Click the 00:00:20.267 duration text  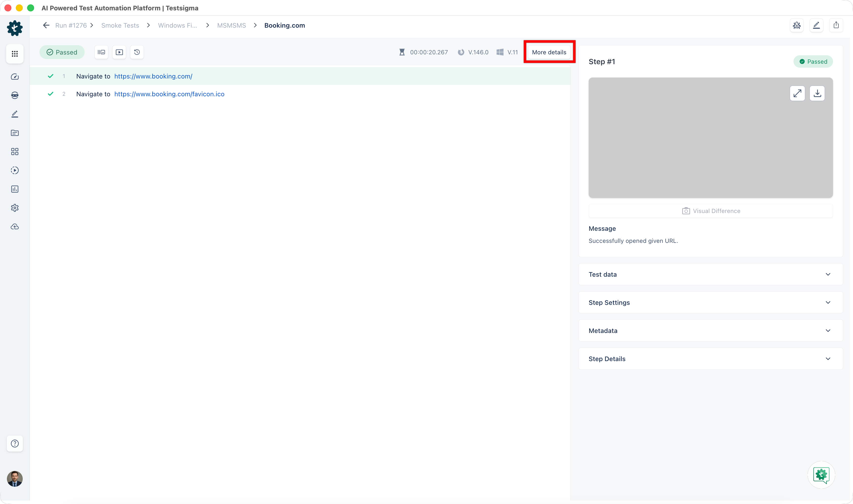(429, 52)
